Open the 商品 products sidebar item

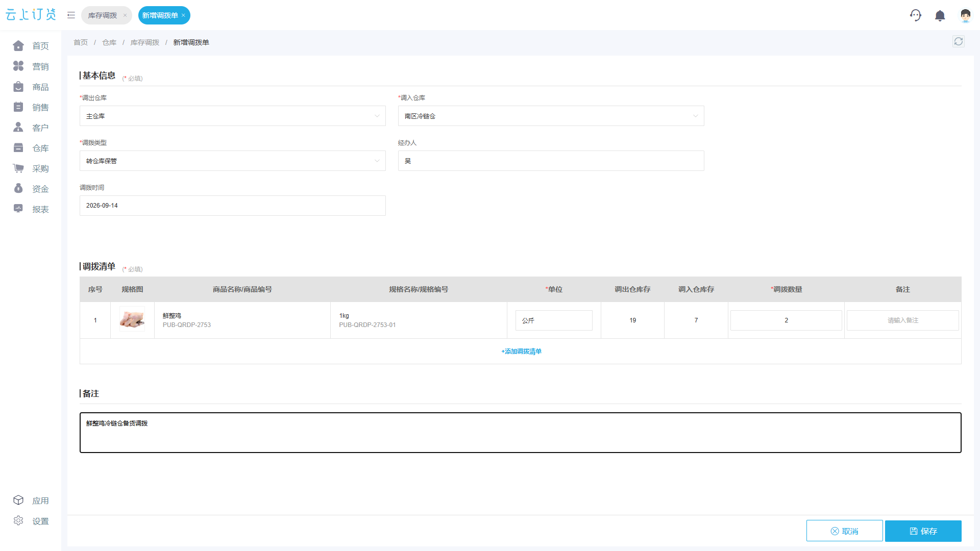coord(31,87)
